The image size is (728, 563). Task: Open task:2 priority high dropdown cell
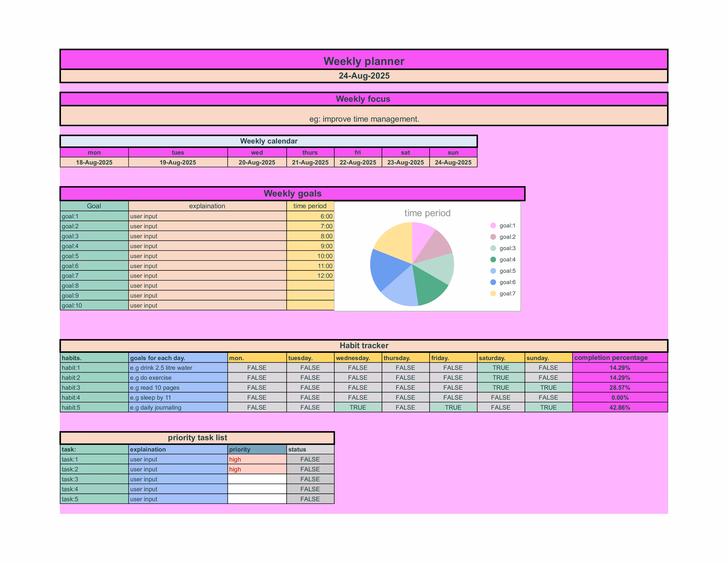(257, 469)
